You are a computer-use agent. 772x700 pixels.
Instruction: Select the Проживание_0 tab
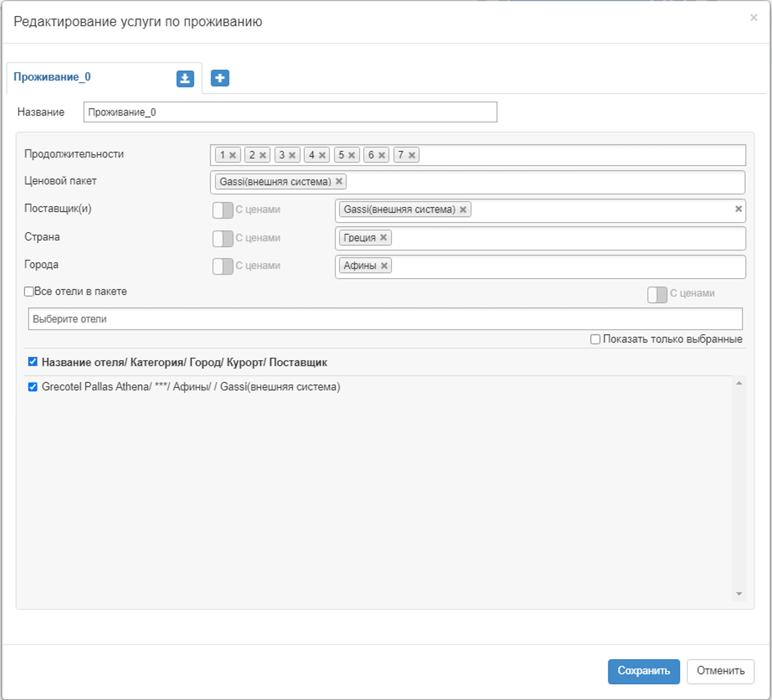click(52, 77)
